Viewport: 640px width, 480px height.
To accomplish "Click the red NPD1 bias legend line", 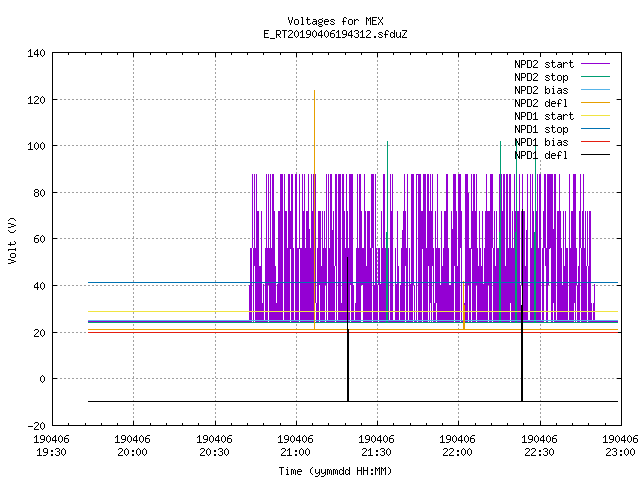I will [595, 142].
